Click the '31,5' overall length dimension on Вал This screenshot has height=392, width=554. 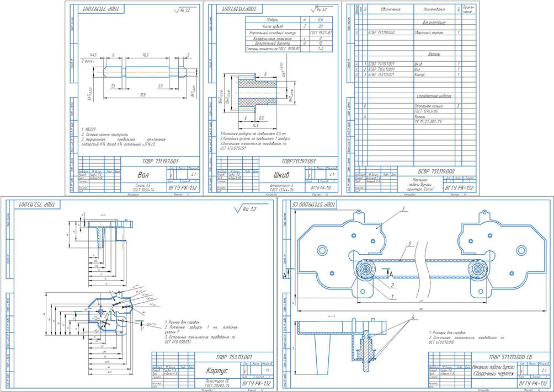coord(142,95)
